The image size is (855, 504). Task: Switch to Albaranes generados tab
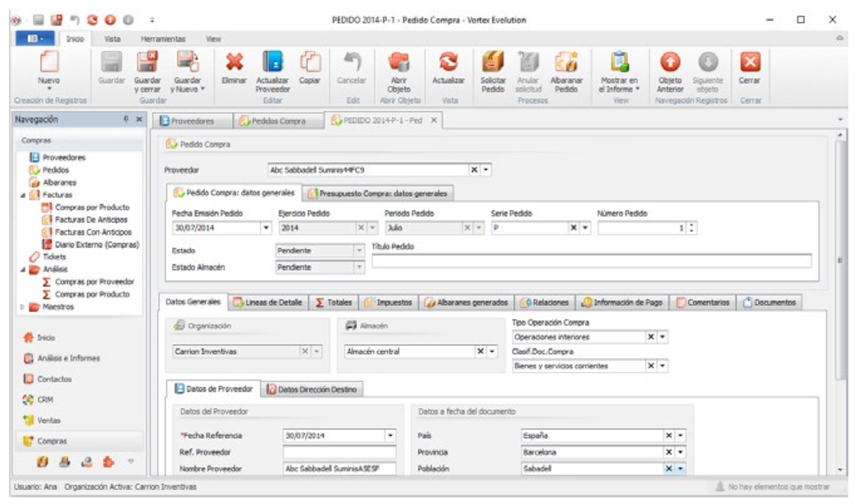466,303
